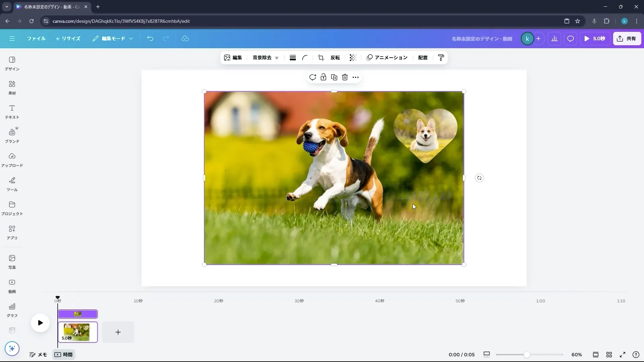Viewport: 644px width, 362px height.
Task: Open the 動画 panel in the sidebar
Action: [12, 286]
